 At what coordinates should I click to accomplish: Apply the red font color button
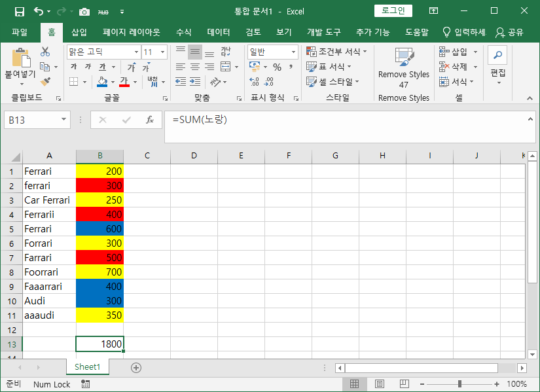(124, 82)
